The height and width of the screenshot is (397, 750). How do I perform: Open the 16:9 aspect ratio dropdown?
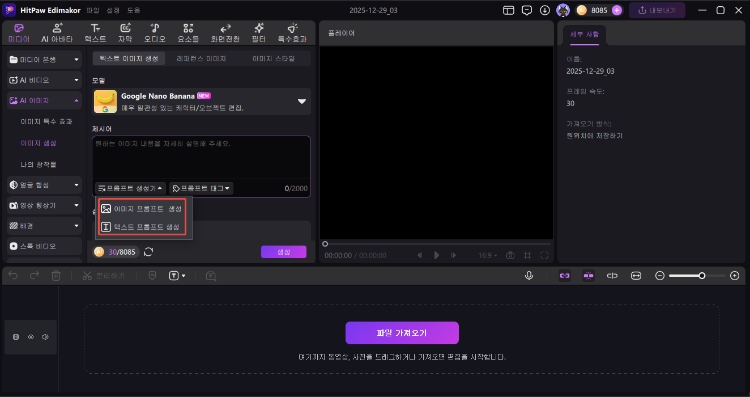(x=487, y=255)
